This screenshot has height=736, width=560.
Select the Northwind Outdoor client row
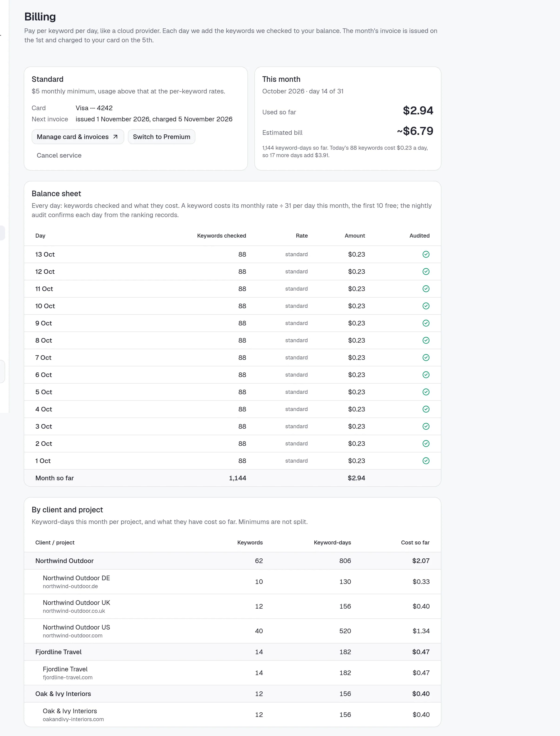coord(232,561)
